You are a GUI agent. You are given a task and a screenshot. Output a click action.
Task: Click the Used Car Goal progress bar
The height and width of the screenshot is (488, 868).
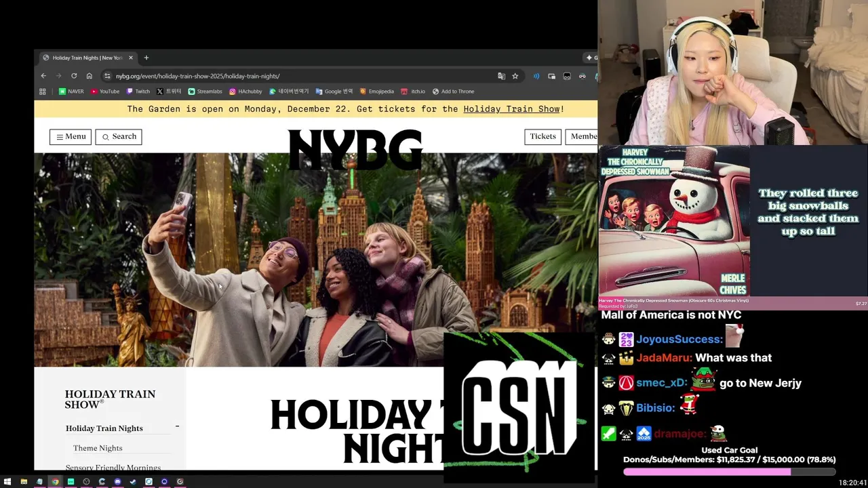(730, 472)
